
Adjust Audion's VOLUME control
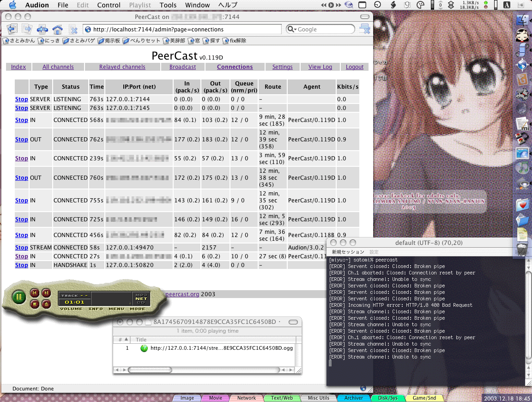[71, 309]
